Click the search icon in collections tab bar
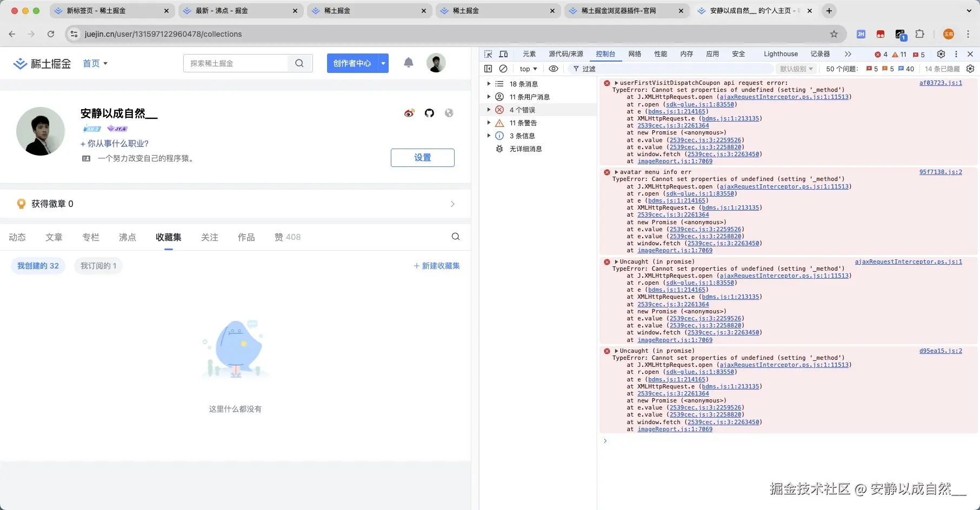 pyautogui.click(x=456, y=237)
